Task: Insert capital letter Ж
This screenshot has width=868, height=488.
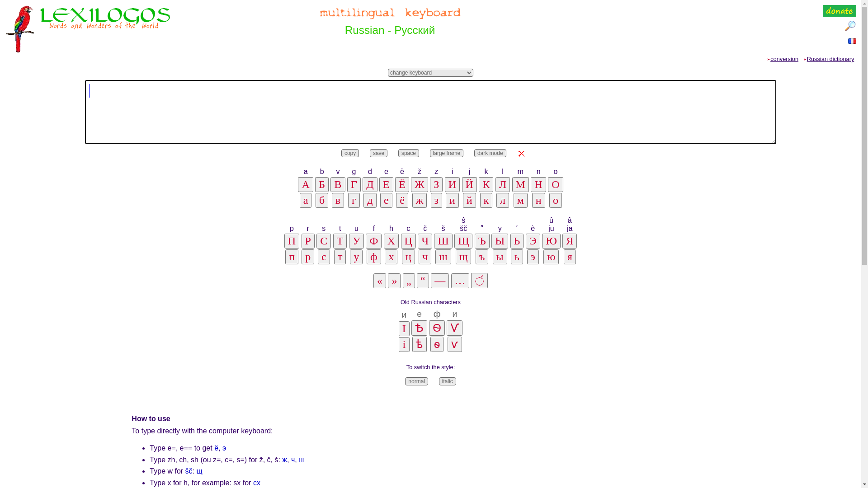Action: coord(420,184)
